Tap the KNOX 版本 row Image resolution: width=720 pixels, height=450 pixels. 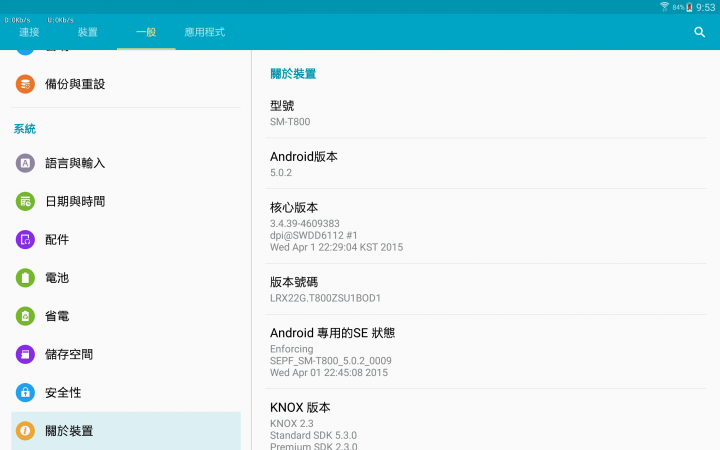pyautogui.click(x=486, y=420)
